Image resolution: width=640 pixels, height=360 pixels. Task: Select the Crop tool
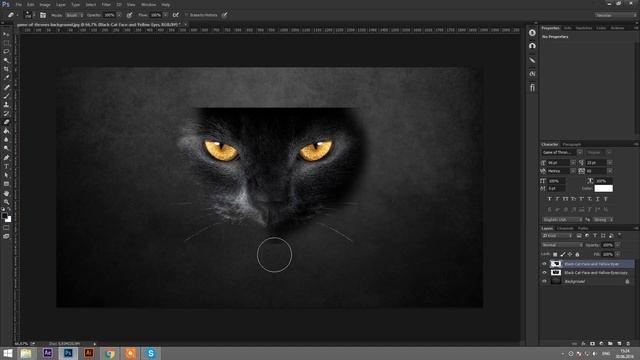tap(6, 69)
